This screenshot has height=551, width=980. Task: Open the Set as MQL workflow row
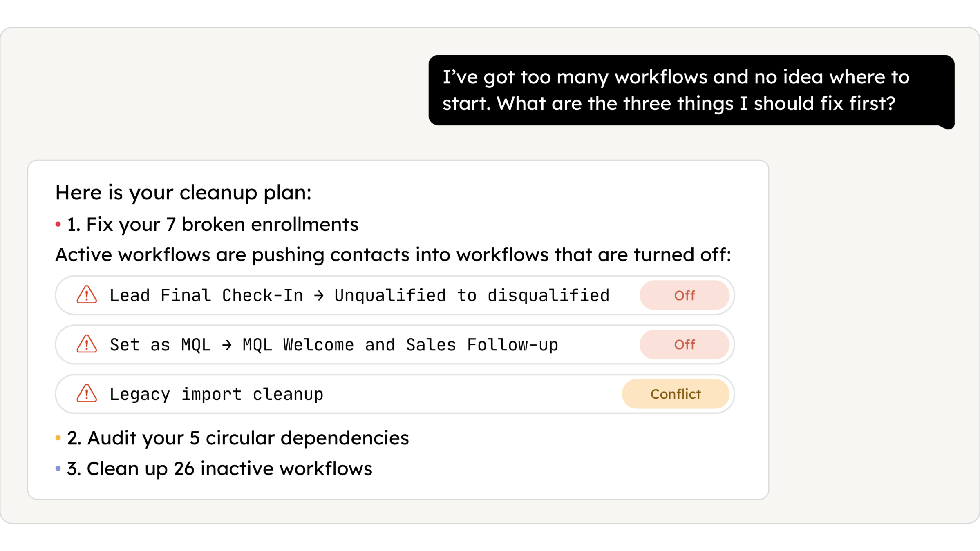pyautogui.click(x=395, y=345)
